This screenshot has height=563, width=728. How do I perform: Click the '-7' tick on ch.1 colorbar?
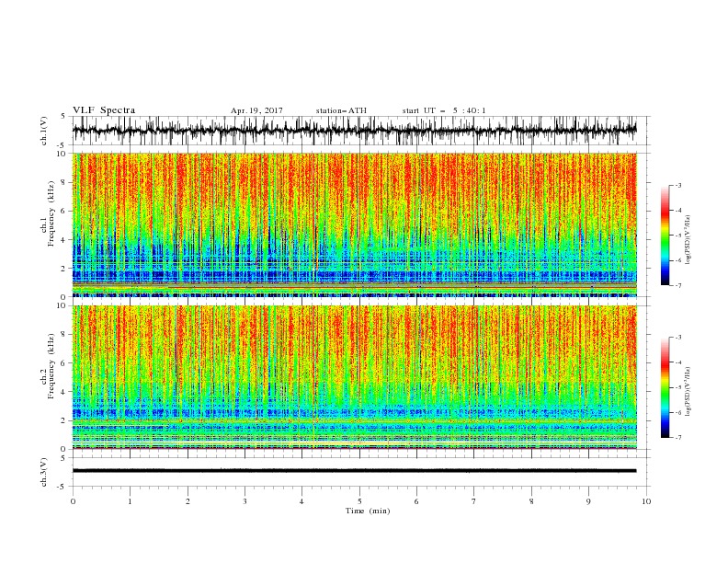click(677, 285)
